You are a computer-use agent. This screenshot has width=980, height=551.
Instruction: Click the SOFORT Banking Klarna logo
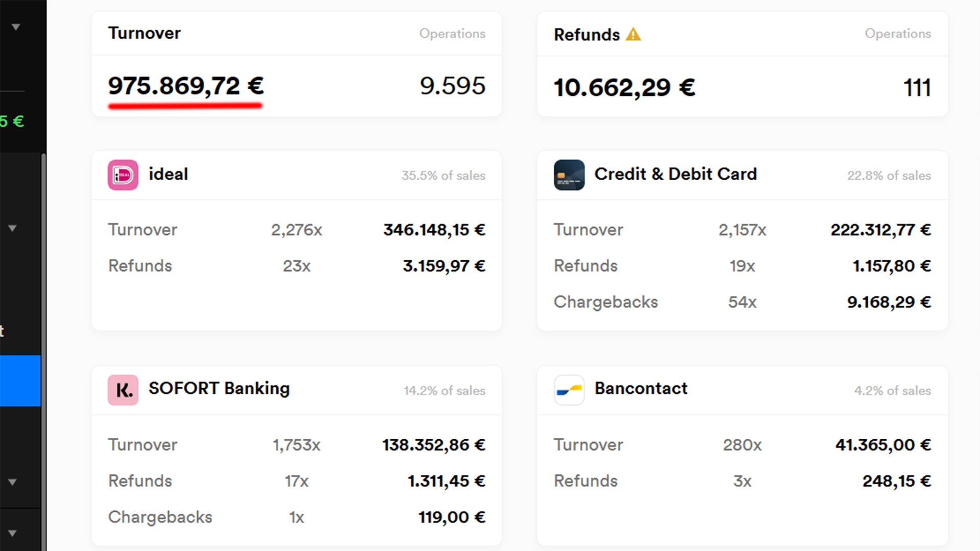click(122, 390)
